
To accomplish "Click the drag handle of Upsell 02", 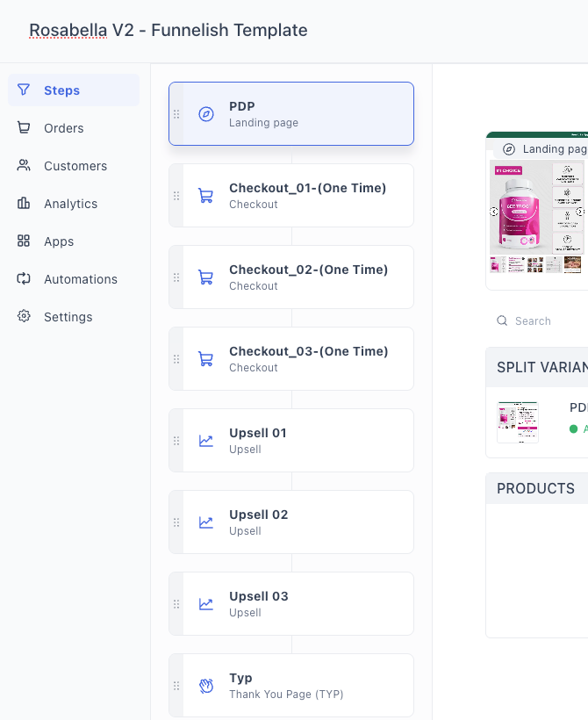I will (x=176, y=522).
